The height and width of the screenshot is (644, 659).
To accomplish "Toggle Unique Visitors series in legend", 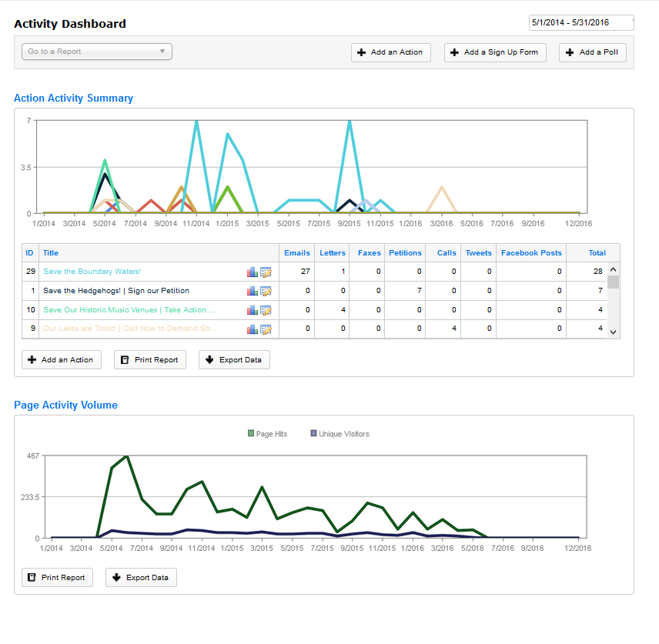I will 339,434.
